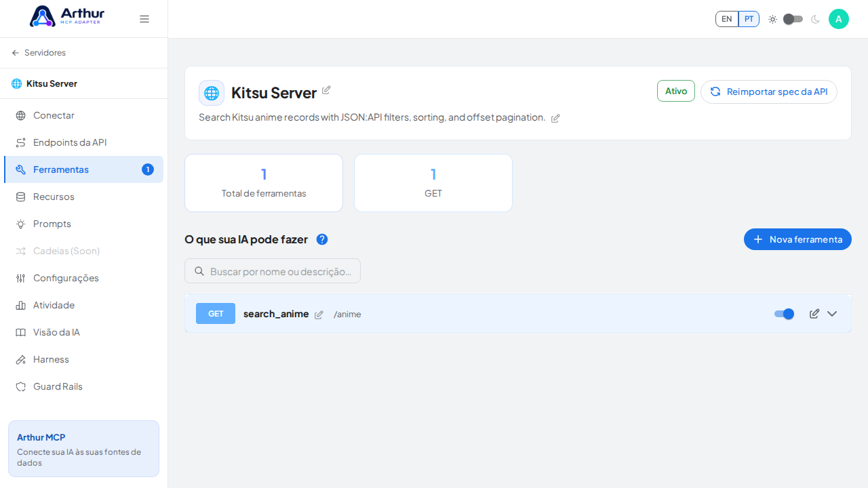
Task: Click the GET method badge on search_anime
Action: coord(216,314)
